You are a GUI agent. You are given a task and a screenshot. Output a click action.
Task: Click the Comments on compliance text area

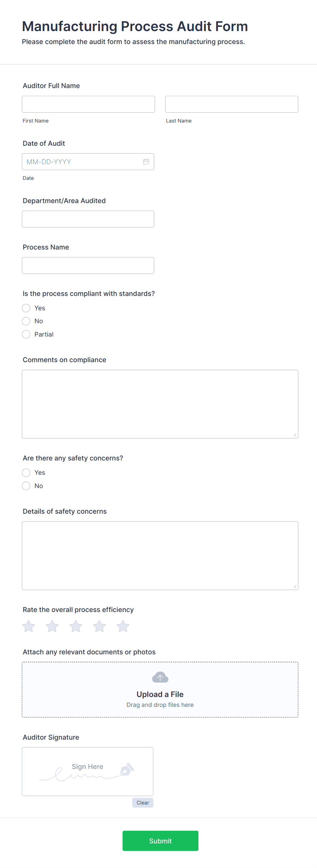[x=160, y=403]
